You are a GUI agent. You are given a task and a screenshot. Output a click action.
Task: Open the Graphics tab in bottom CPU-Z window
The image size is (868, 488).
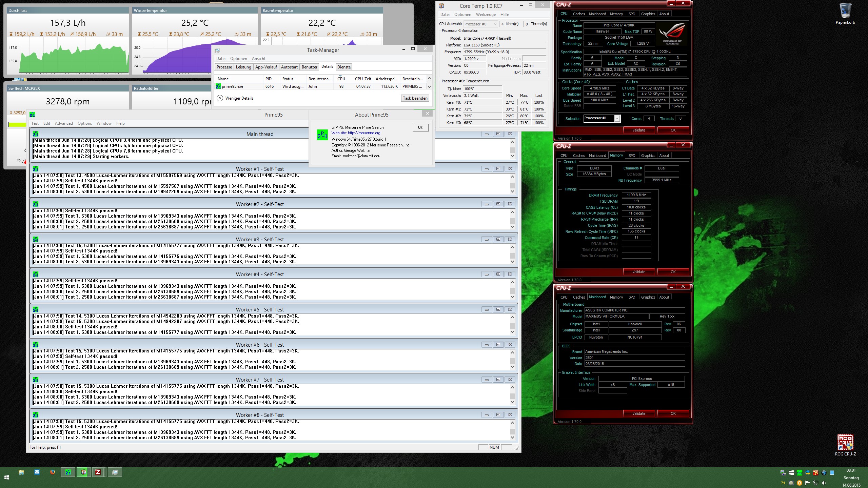point(648,297)
